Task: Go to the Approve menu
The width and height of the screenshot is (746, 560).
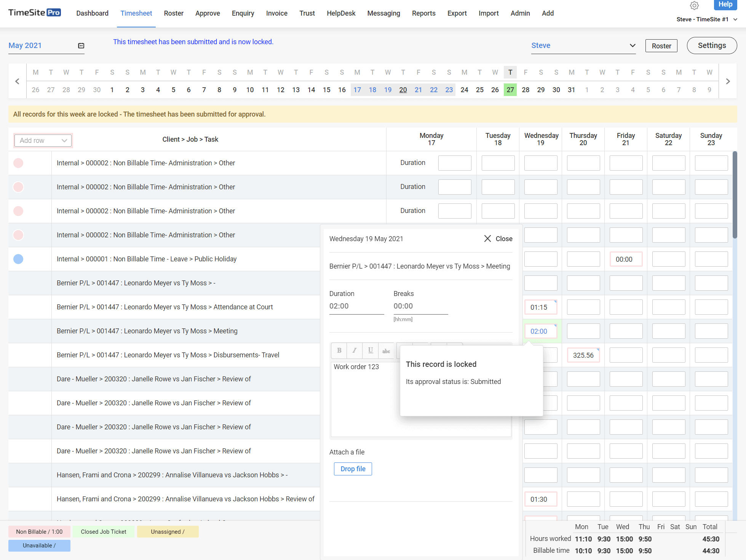Action: click(x=208, y=13)
